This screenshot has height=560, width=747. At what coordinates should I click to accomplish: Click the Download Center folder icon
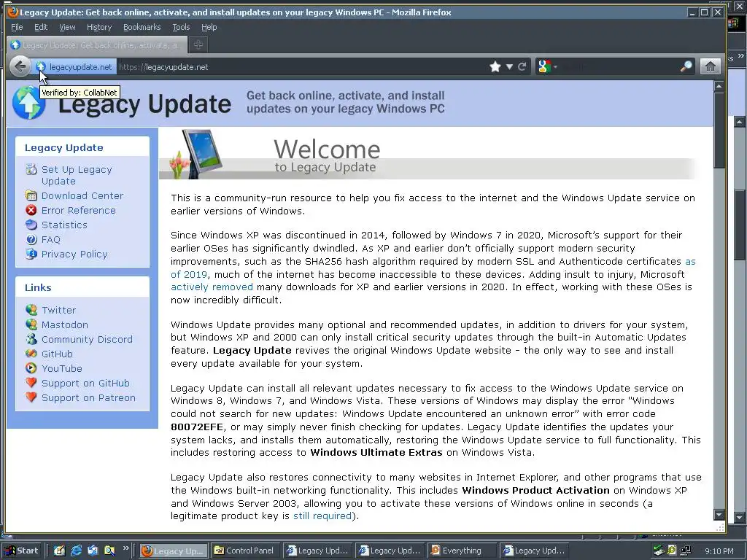pos(31,195)
